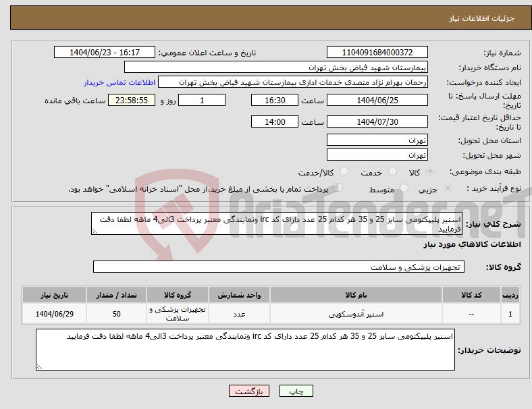The image size is (532, 409).
Task: Click the واحد شمارش column header
Action: [x=239, y=295]
